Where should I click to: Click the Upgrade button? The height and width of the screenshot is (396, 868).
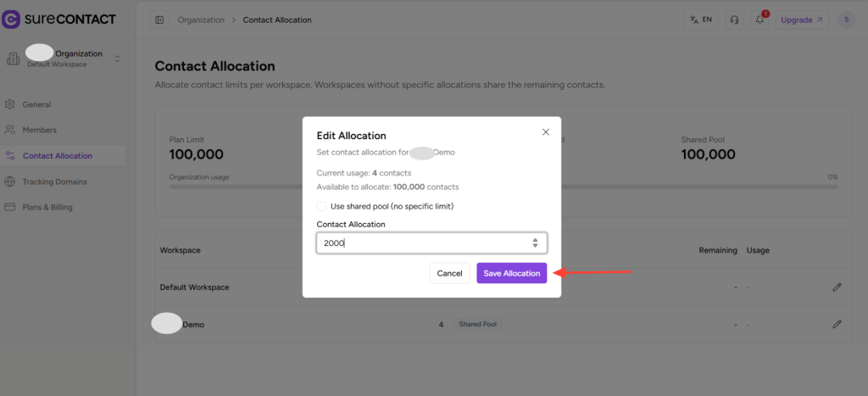[802, 20]
